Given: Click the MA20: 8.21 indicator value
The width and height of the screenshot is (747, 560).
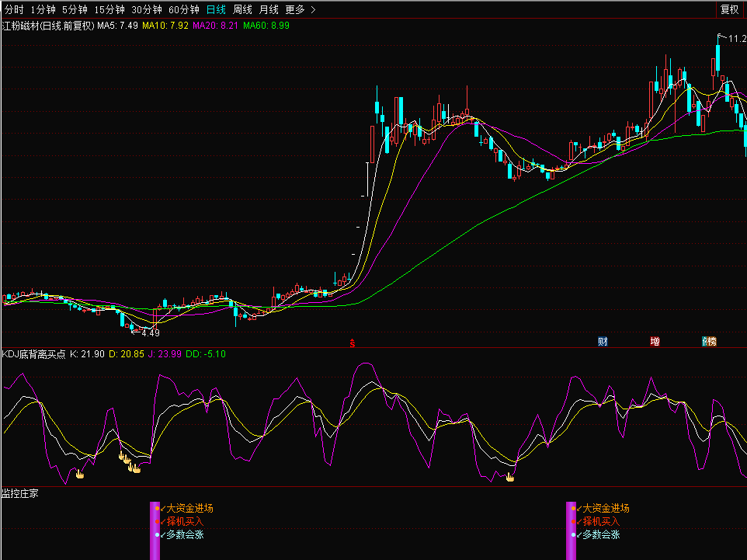Looking at the screenshot, I should click(x=215, y=26).
